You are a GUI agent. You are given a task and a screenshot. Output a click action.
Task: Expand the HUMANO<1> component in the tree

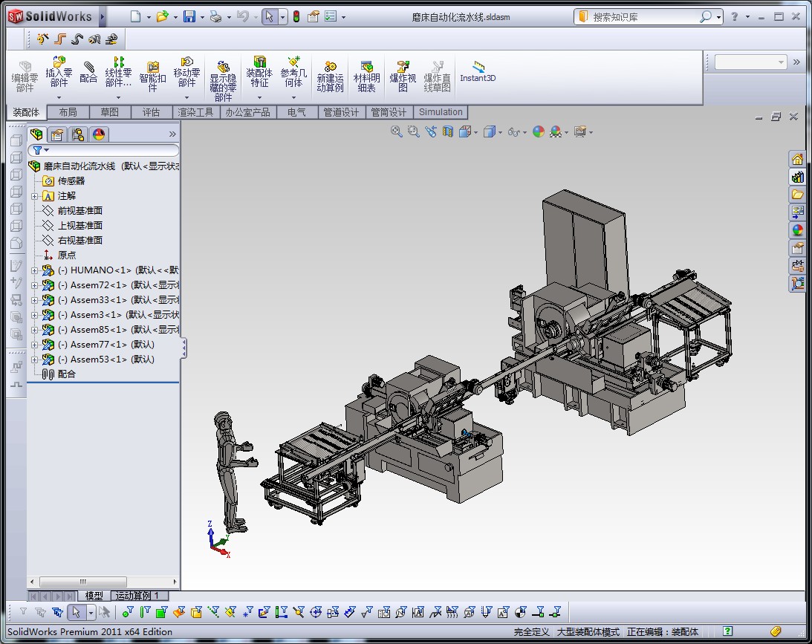tap(35, 270)
